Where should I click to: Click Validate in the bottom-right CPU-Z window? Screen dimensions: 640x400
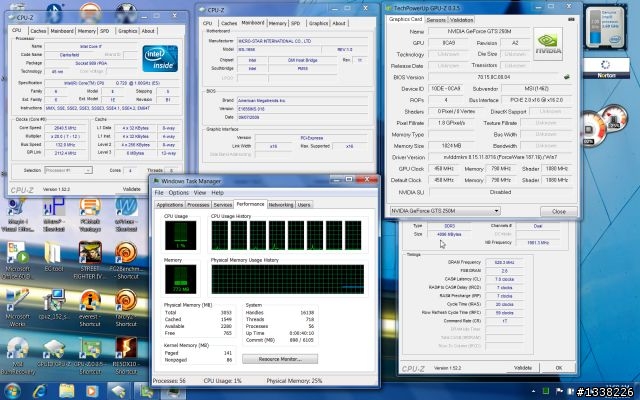[x=522, y=368]
